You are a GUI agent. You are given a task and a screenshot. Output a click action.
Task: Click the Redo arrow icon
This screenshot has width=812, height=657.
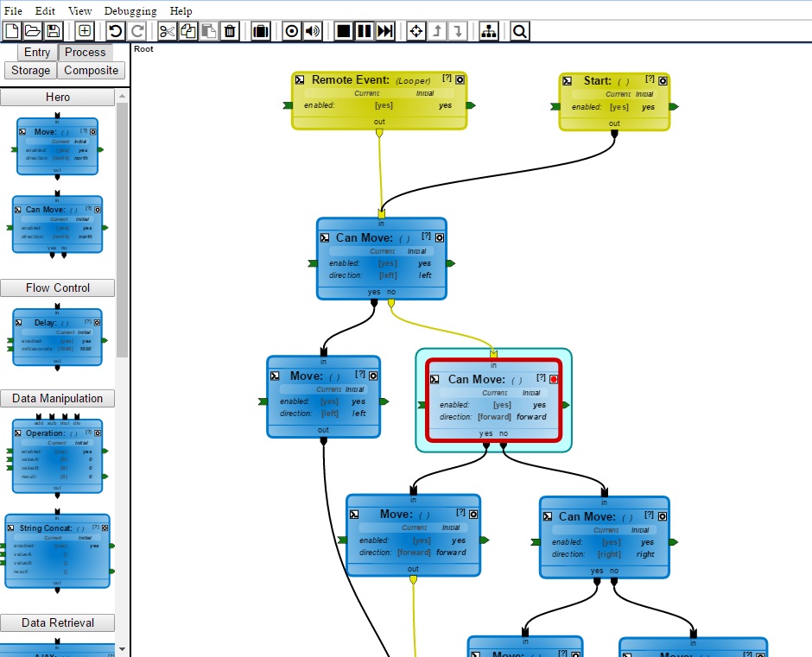pyautogui.click(x=136, y=31)
